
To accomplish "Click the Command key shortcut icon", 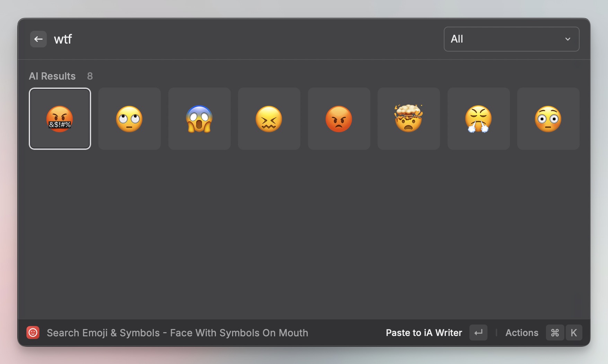I will tap(555, 333).
